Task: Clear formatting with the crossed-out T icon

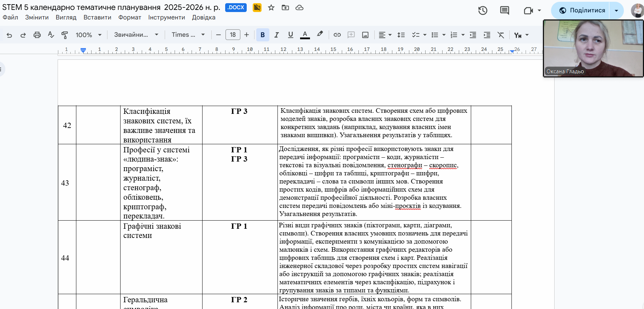Action: [x=501, y=35]
